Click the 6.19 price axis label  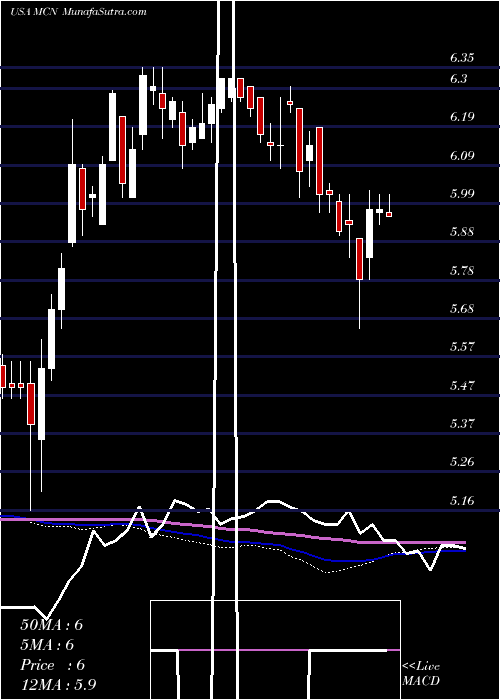coord(462,117)
